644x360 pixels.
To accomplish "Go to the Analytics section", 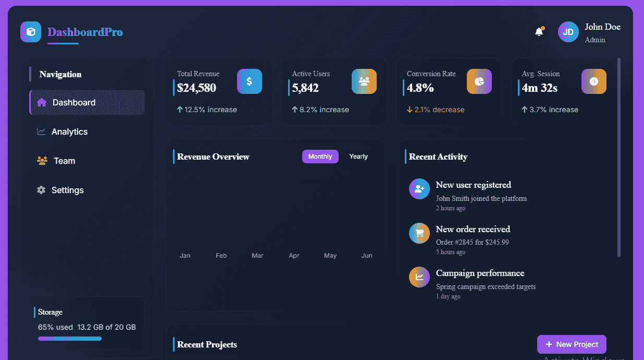I will click(87, 131).
